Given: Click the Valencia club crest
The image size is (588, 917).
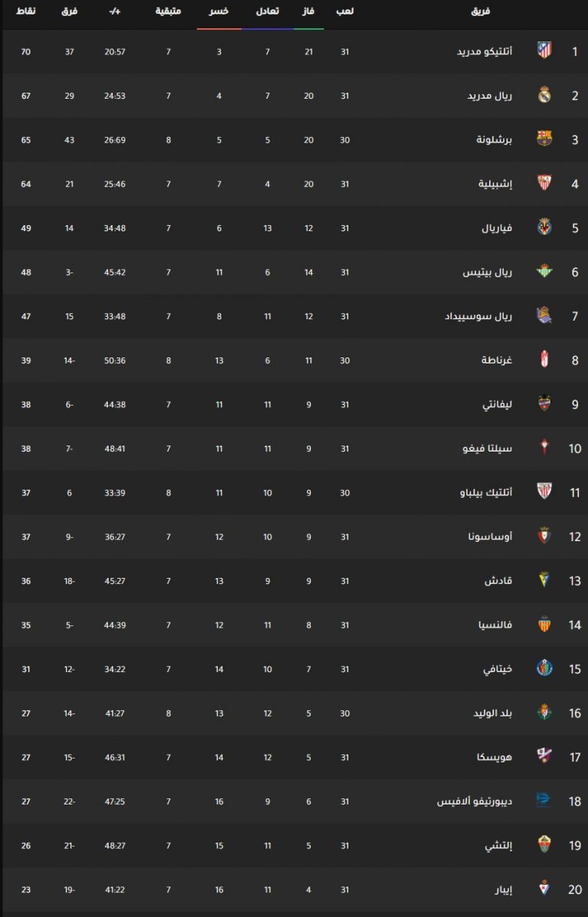Looking at the screenshot, I should point(544,624).
